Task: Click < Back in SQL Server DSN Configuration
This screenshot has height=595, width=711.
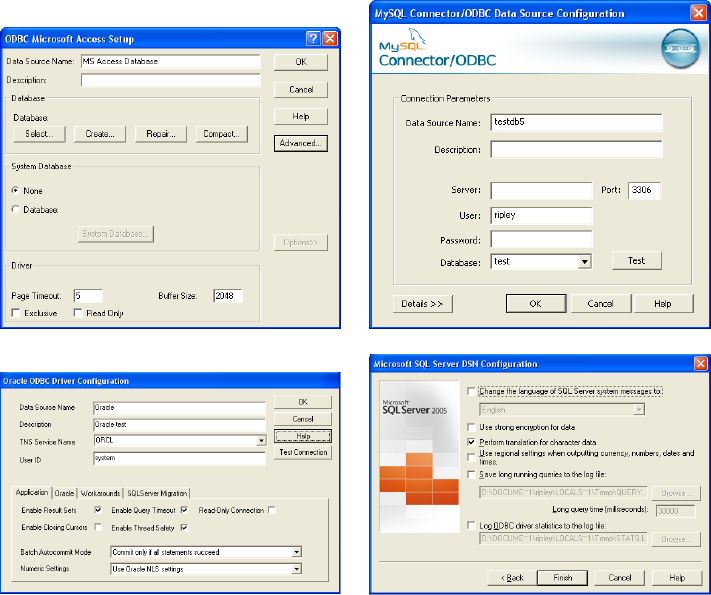Action: [512, 578]
